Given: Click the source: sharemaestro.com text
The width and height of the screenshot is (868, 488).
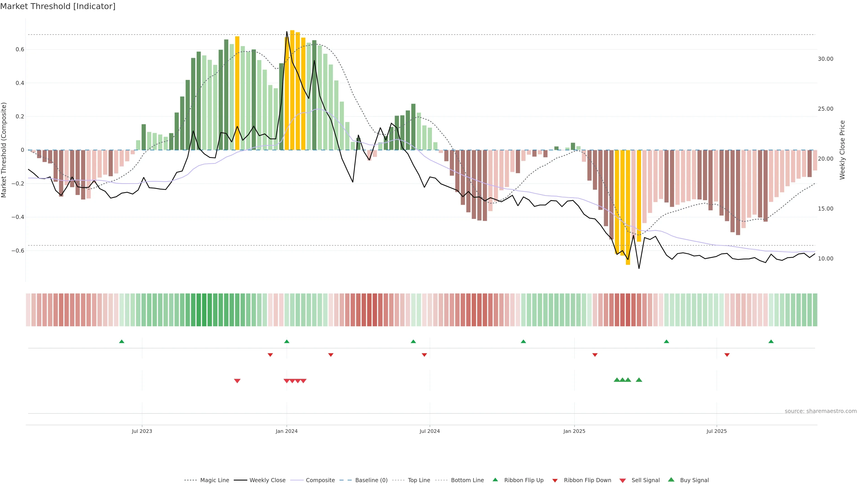Looking at the screenshot, I should [x=821, y=411].
